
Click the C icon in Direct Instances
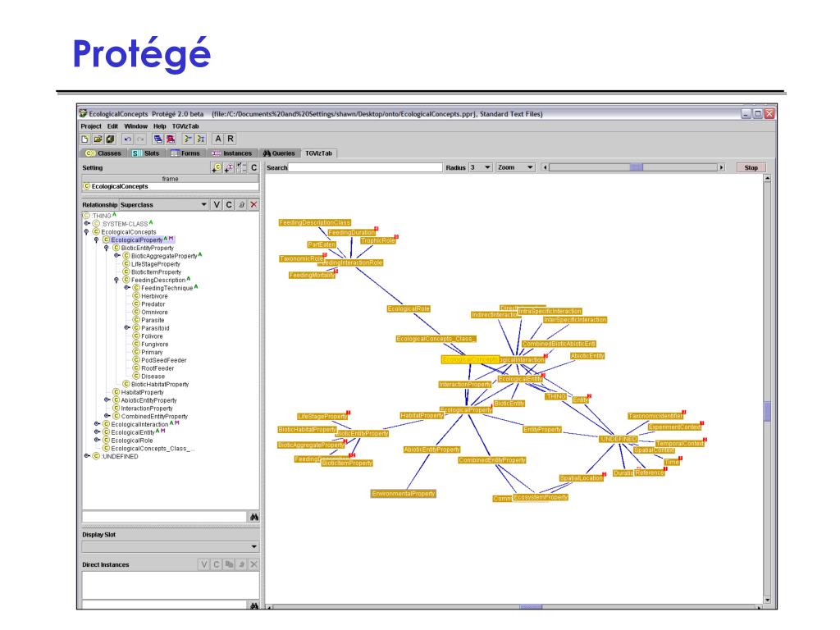(x=217, y=564)
